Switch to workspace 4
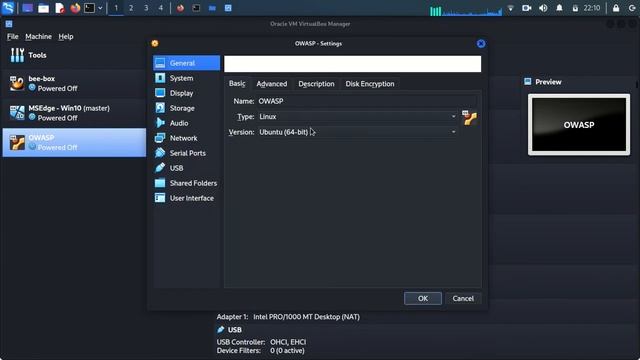Viewport: 640px width, 360px height. pyautogui.click(x=160, y=8)
